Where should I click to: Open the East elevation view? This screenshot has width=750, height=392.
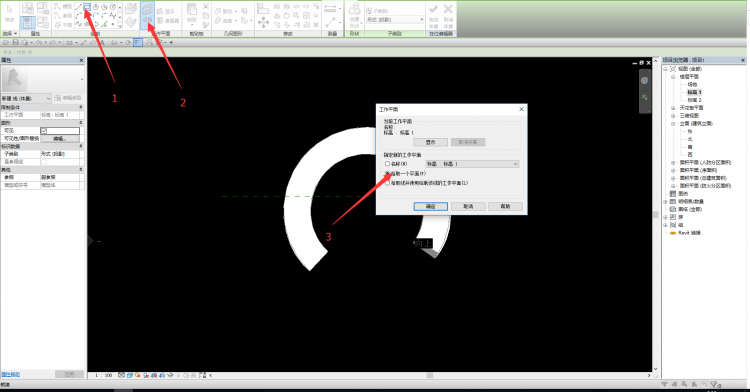(x=690, y=131)
